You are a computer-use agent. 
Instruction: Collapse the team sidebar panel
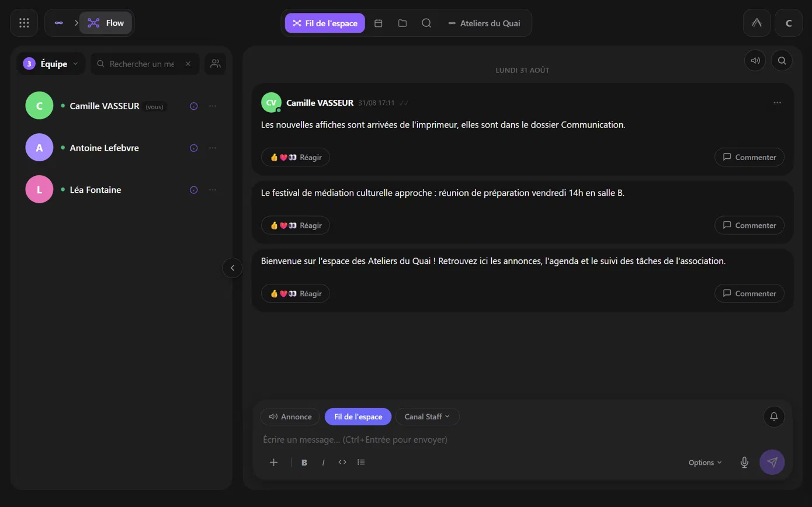232,268
